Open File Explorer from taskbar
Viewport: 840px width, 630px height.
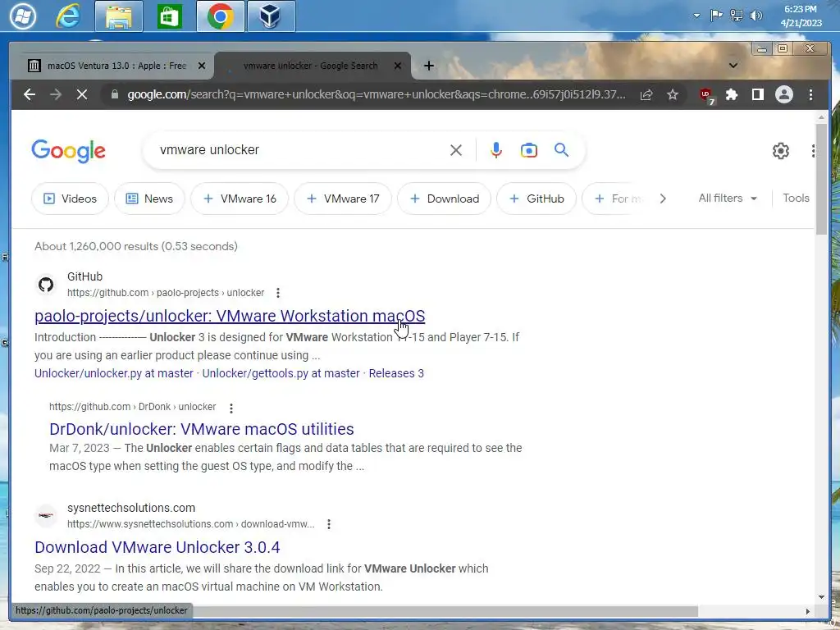119,16
